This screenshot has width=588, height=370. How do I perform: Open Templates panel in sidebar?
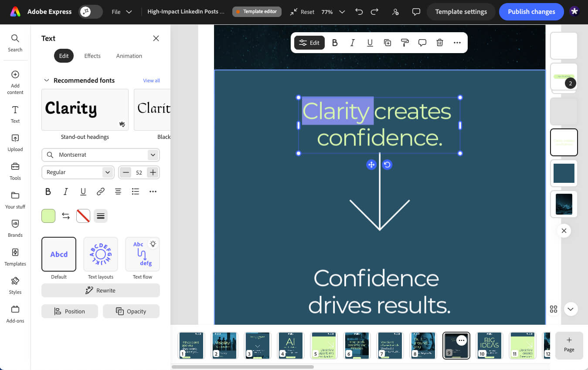[x=15, y=257]
